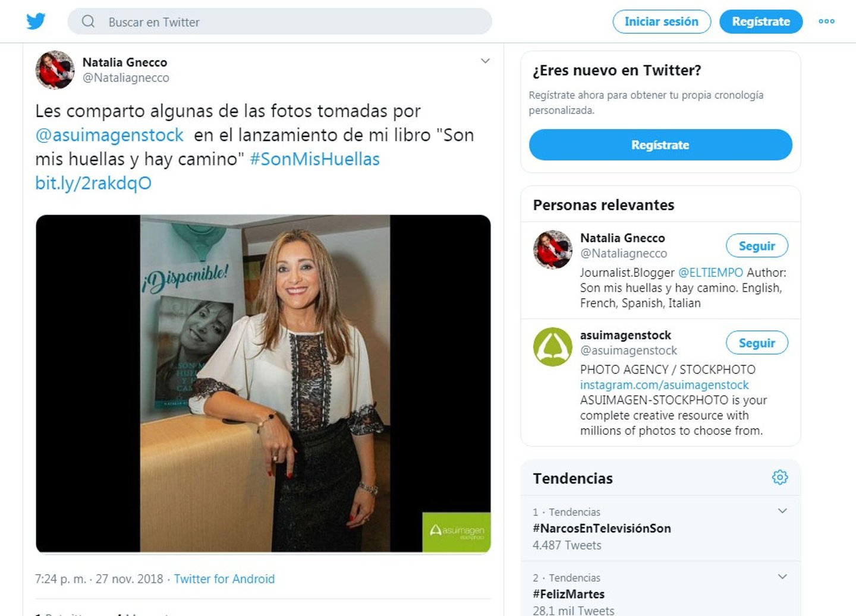Screen dimensions: 856x616
Task: Click Natalia Gnecco's tweet avatar
Action: coord(55,70)
